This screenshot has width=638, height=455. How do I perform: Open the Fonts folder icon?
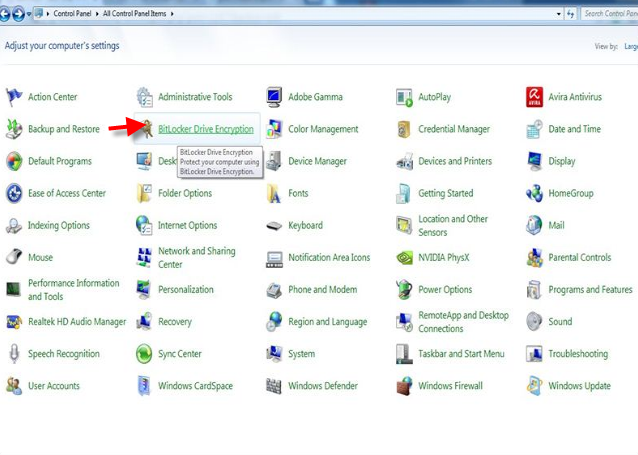274,193
